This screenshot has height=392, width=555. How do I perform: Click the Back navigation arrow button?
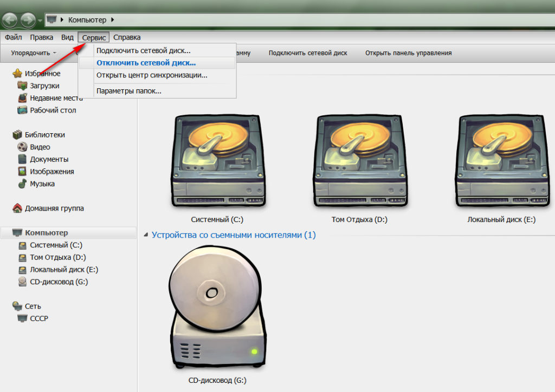9,21
